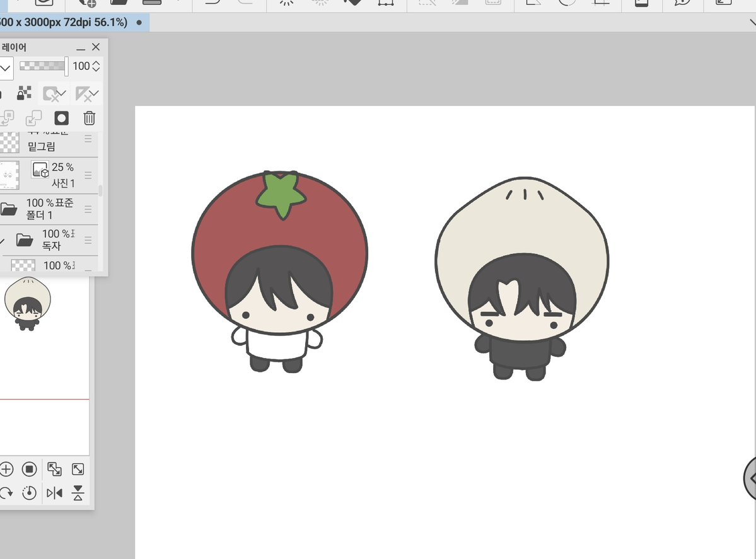Close the 레이어 palette
Viewport: 756px width, 559px height.
point(96,47)
